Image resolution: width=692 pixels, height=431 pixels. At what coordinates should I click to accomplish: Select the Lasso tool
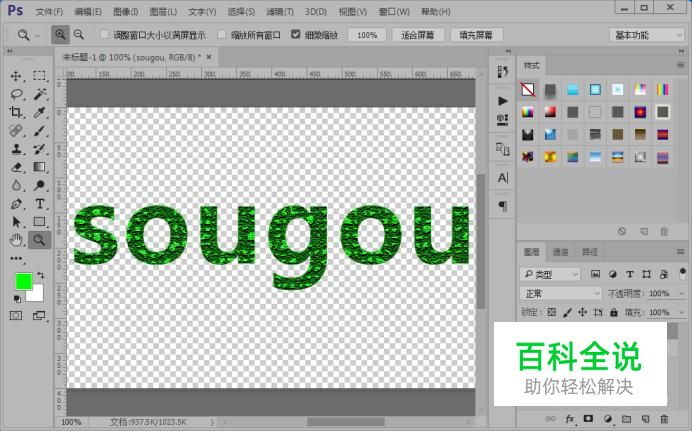click(16, 94)
